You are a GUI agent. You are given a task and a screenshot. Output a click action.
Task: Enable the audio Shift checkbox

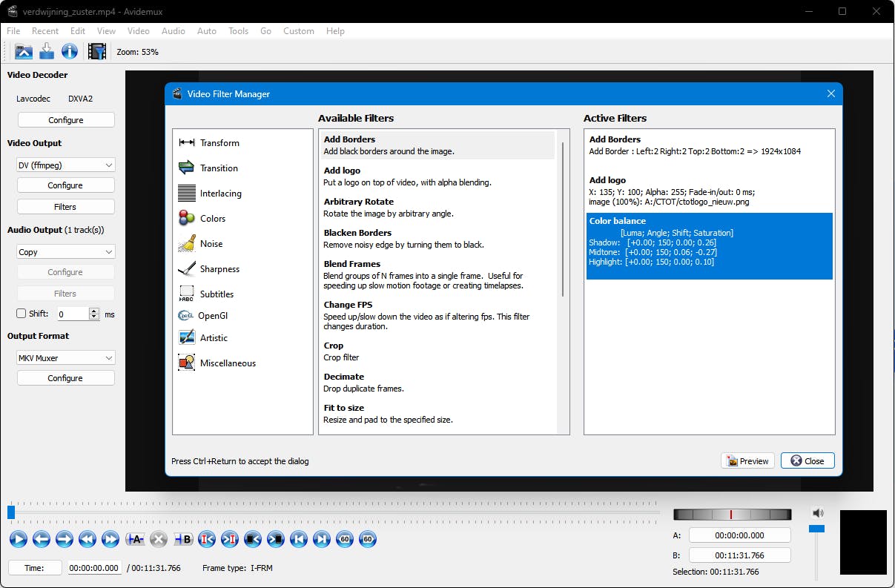click(22, 314)
